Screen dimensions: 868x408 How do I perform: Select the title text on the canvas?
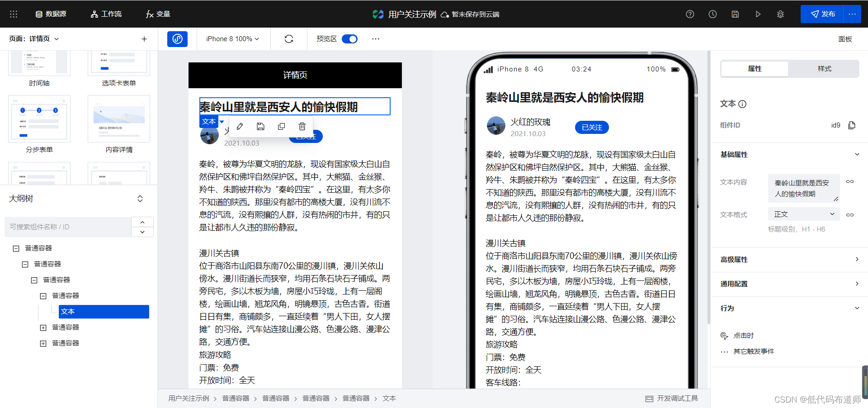pos(295,107)
